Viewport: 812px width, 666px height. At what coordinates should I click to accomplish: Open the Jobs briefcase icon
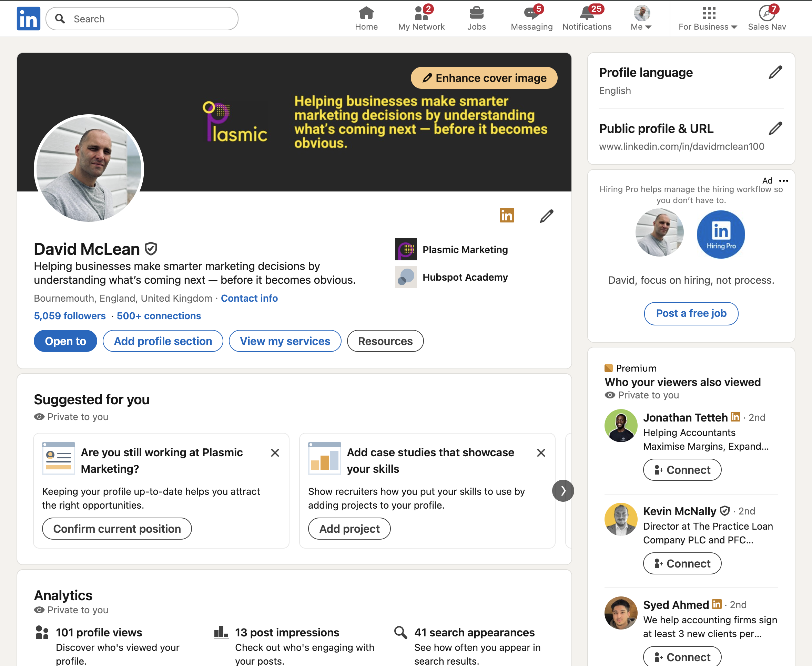(476, 14)
